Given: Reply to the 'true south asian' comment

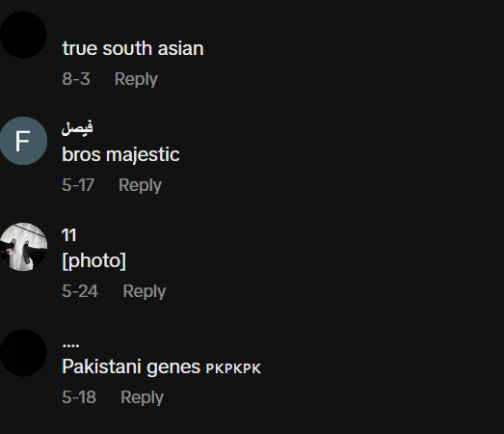Looking at the screenshot, I should tap(136, 79).
